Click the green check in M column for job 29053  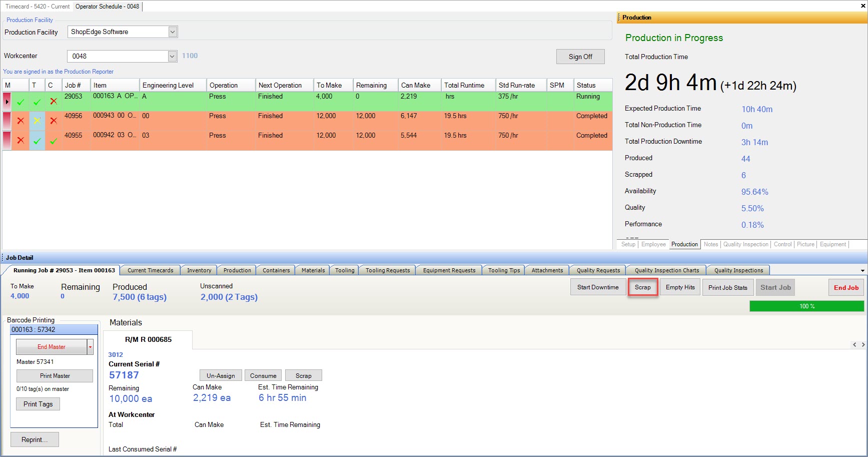point(21,102)
